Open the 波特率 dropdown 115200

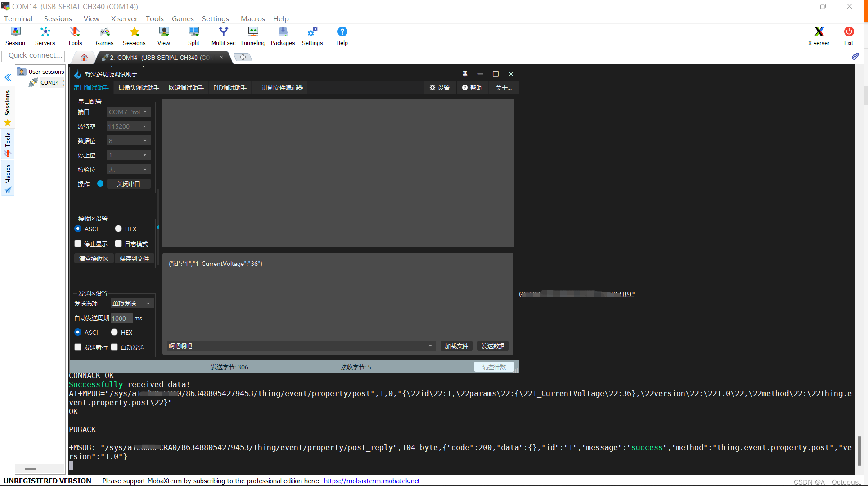click(x=126, y=126)
